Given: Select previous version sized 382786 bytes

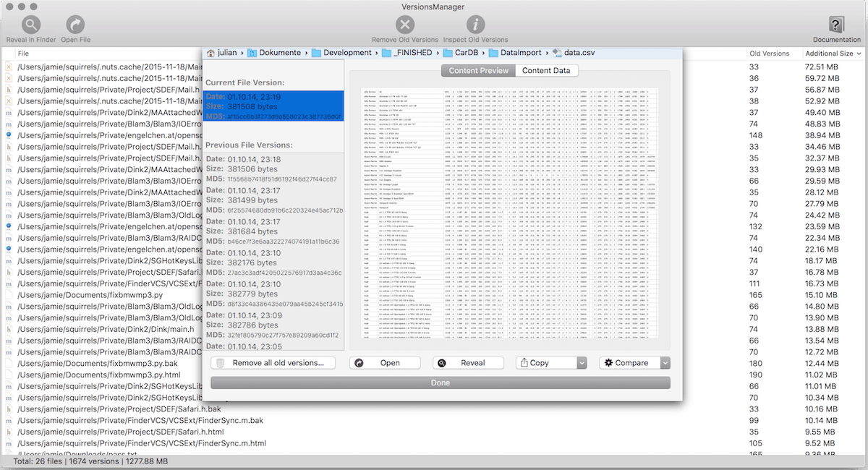Looking at the screenshot, I should [273, 325].
